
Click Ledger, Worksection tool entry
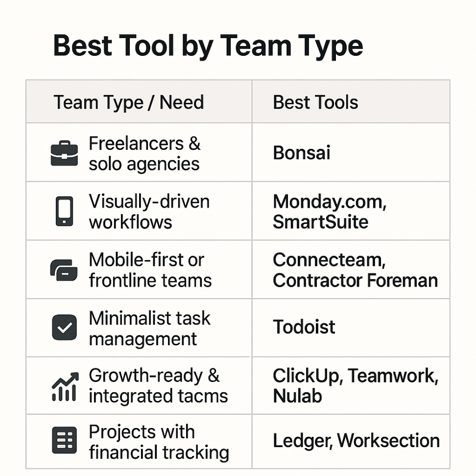pos(356,440)
